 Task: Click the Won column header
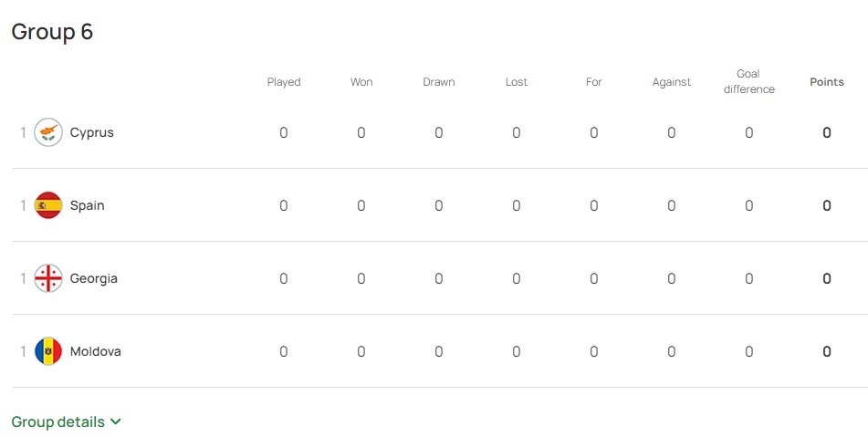coord(361,82)
